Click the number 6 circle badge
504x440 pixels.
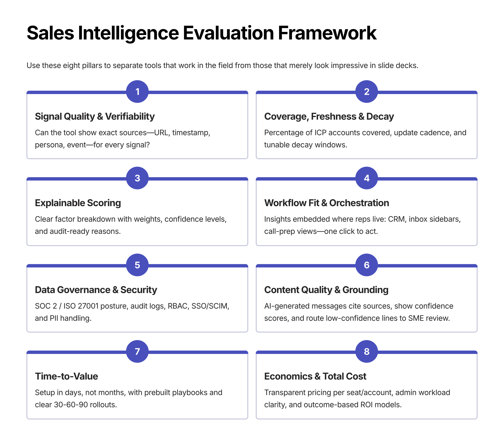tap(366, 265)
